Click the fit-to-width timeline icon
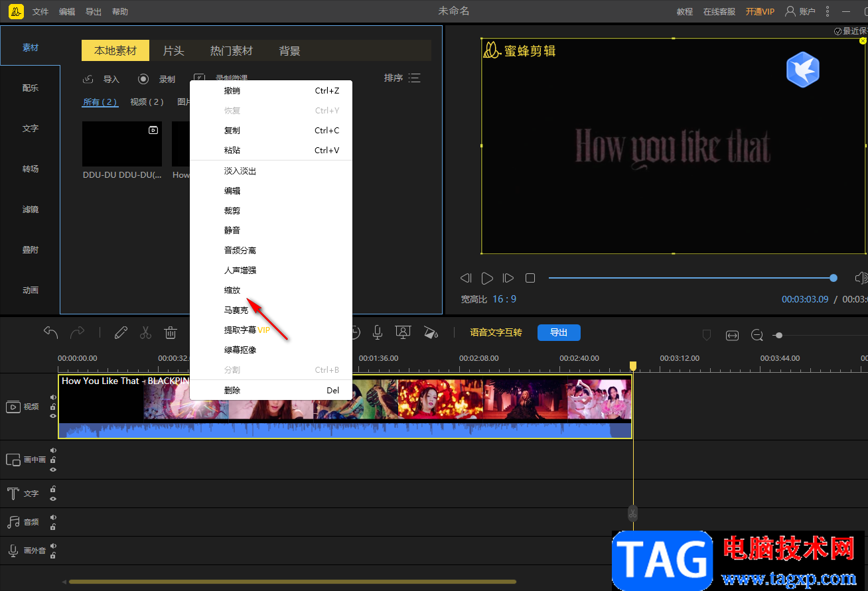Screen dimensions: 868x591 pos(732,336)
